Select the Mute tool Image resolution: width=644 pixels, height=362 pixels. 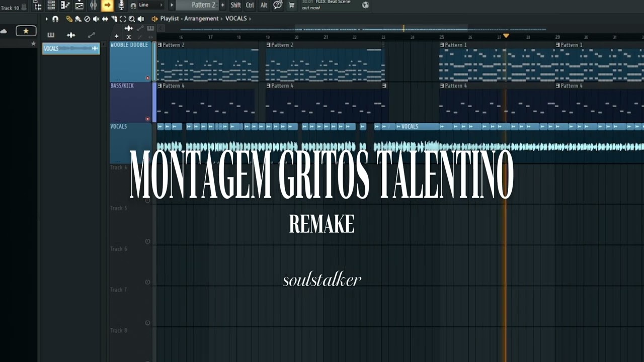point(96,19)
